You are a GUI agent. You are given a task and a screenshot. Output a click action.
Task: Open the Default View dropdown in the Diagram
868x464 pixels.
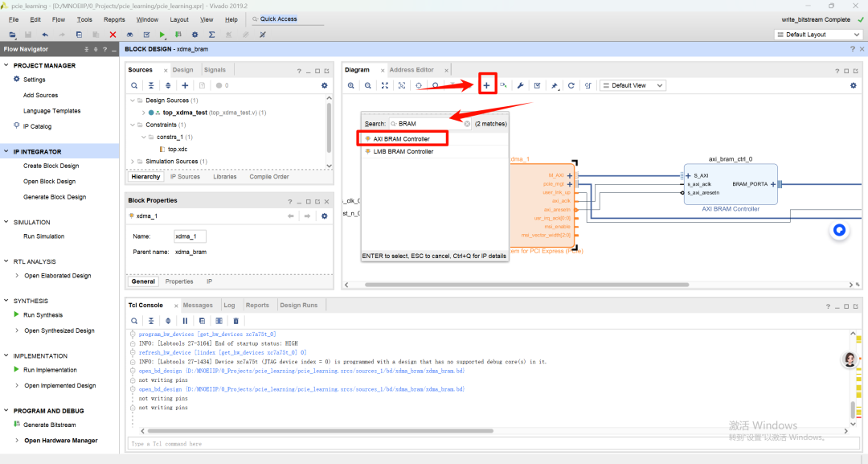point(632,85)
